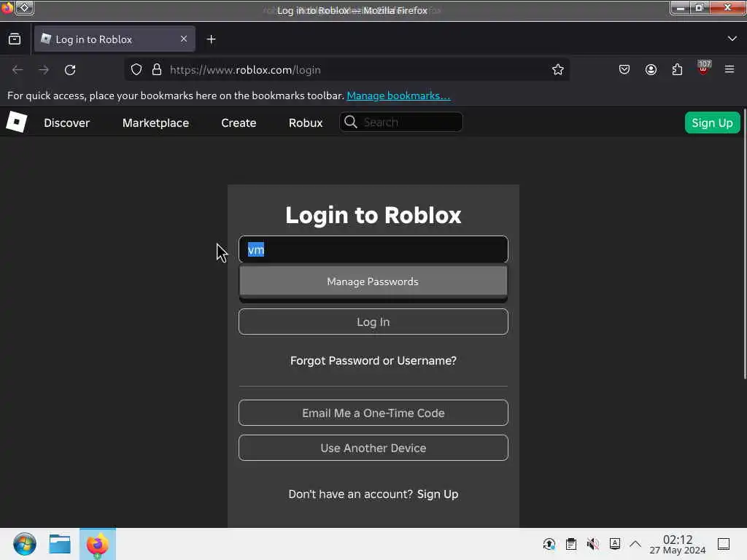Open the Manage bookmarks link
Viewport: 747px width, 560px height.
(398, 96)
